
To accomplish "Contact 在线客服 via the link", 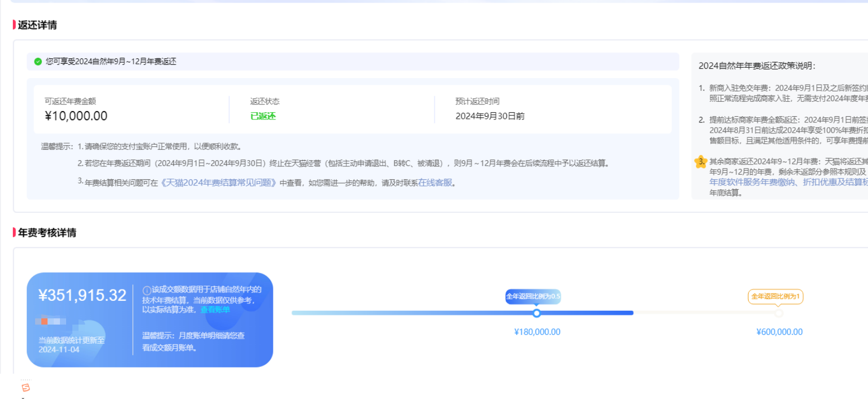I will click(435, 183).
